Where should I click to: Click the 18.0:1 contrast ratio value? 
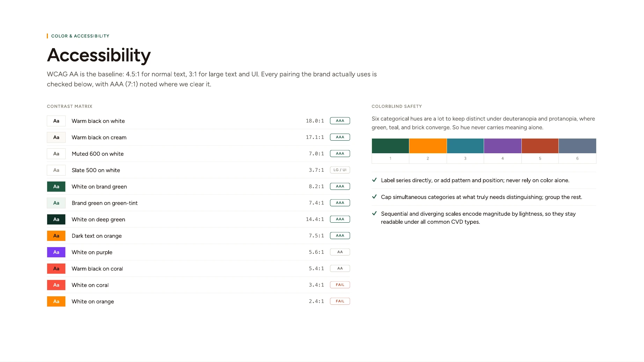315,121
